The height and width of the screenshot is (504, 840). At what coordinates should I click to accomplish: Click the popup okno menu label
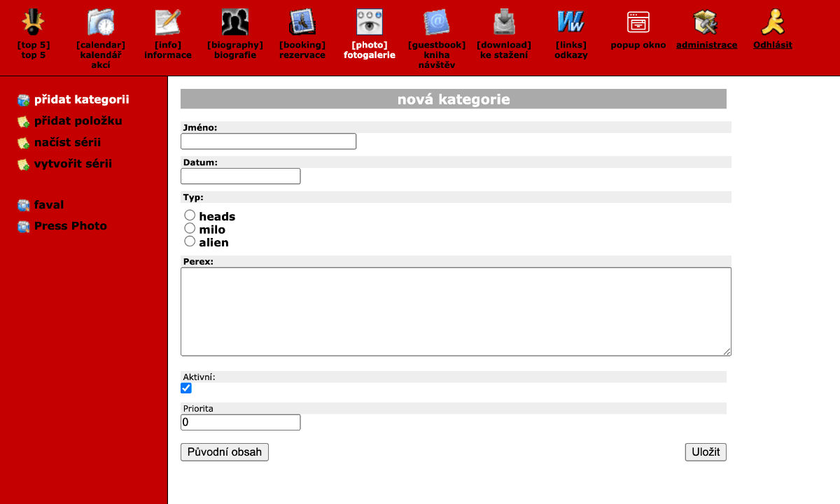coord(638,45)
